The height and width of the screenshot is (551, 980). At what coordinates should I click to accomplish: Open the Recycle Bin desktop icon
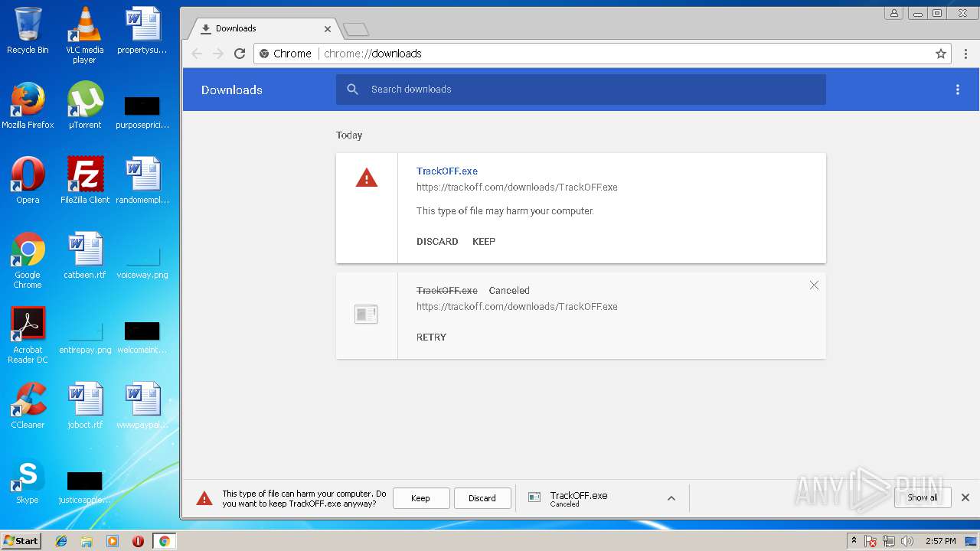28,31
